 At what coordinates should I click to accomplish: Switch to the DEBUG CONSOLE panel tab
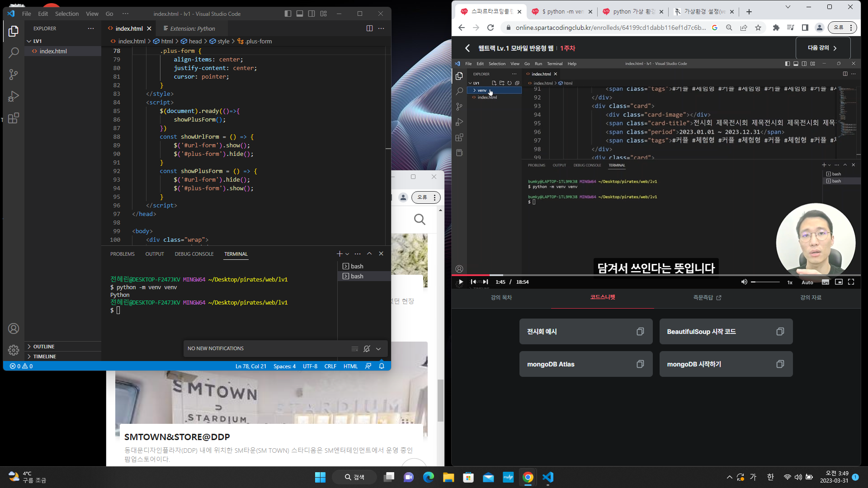(194, 254)
